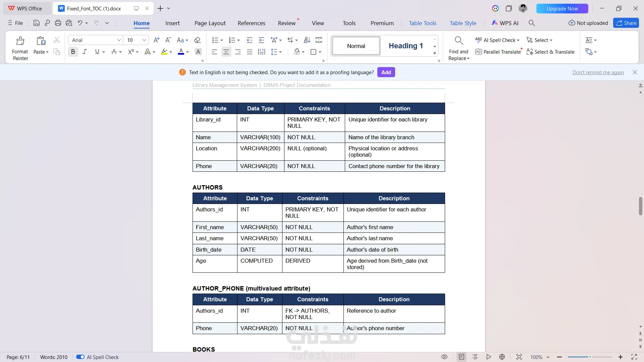Switch to the Review tab
The width and height of the screenshot is (644, 362).
tap(287, 23)
